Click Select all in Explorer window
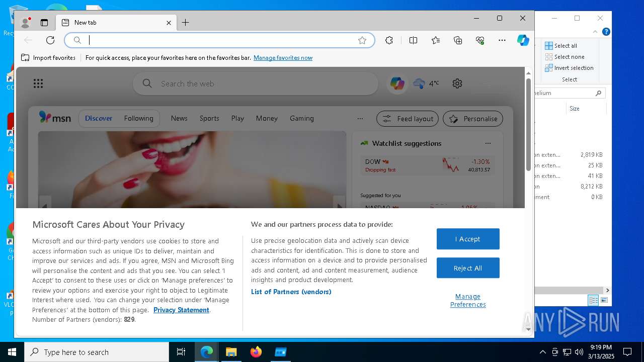This screenshot has width=644, height=362. 561,46
